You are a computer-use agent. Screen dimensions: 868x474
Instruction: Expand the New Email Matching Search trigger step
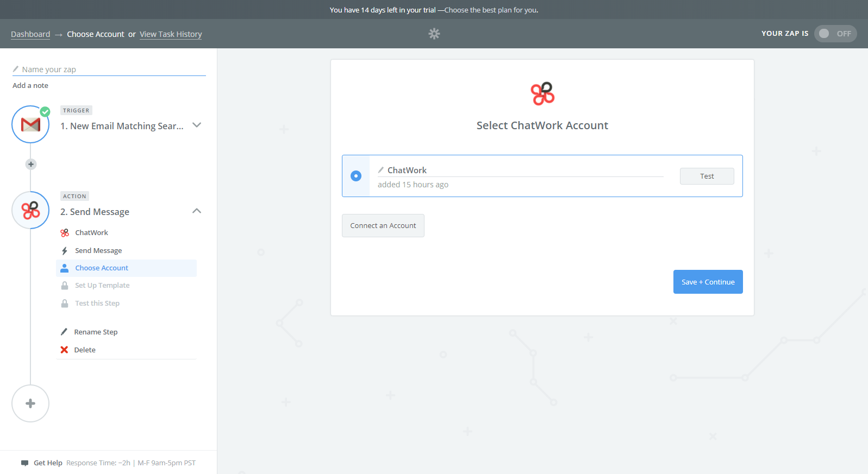(x=197, y=125)
